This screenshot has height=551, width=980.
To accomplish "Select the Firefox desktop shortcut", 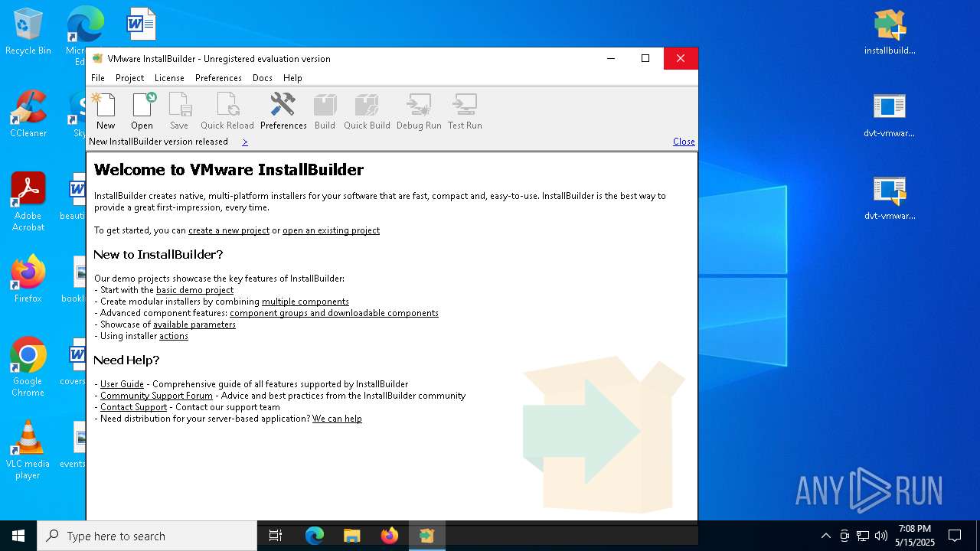I will click(28, 279).
